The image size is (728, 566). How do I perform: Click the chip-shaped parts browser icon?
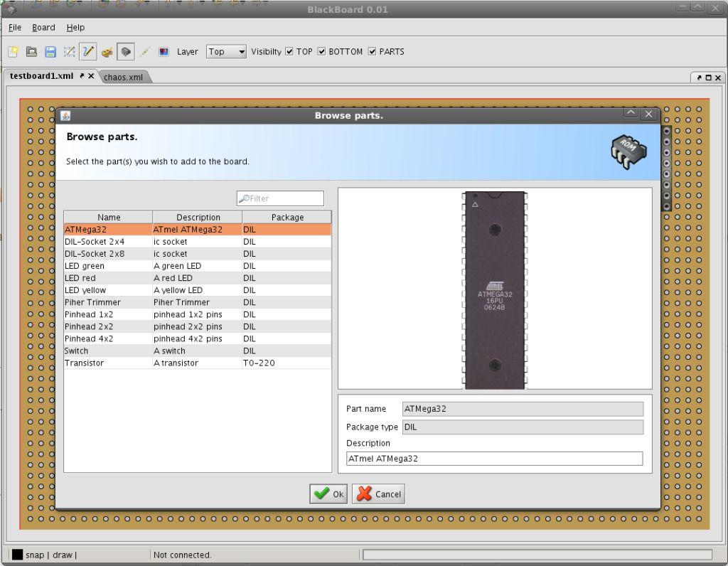(x=126, y=51)
